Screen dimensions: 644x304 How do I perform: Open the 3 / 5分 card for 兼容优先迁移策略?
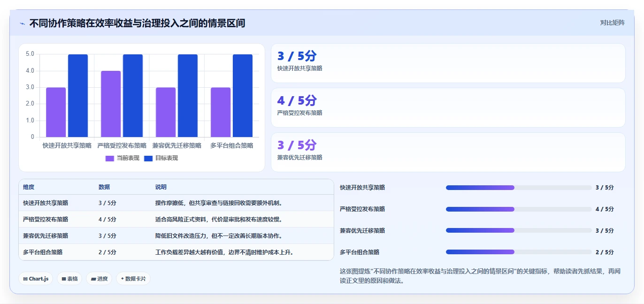click(x=448, y=152)
